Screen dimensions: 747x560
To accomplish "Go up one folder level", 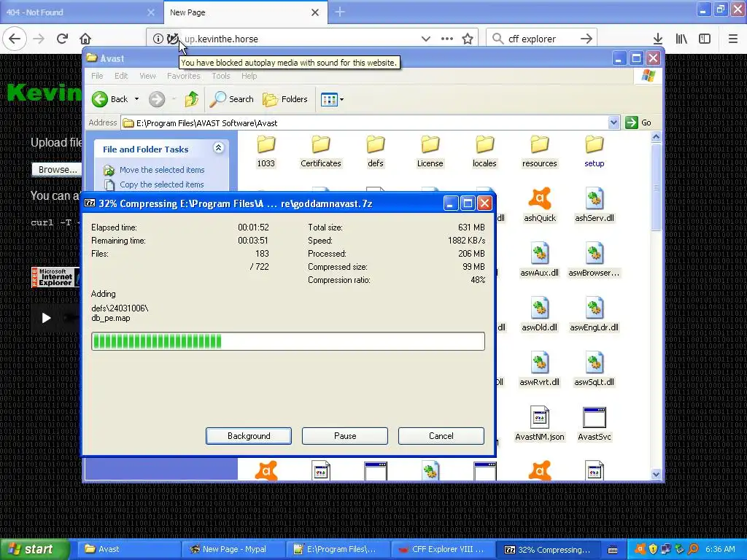I will click(192, 99).
